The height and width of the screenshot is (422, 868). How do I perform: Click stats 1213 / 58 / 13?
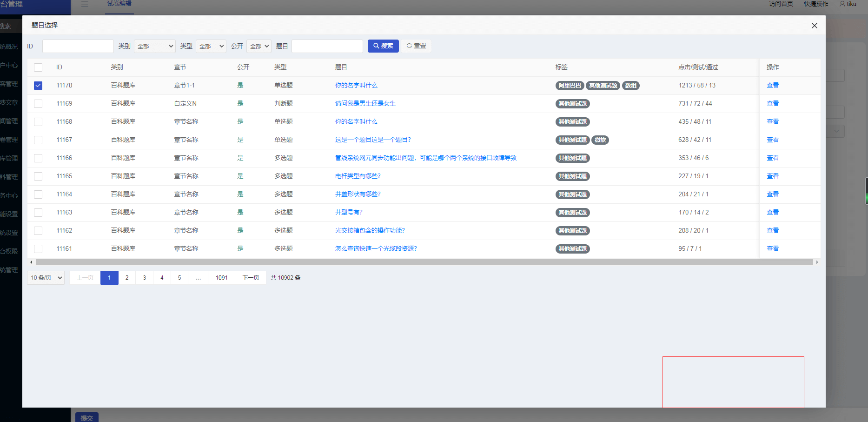pos(697,85)
